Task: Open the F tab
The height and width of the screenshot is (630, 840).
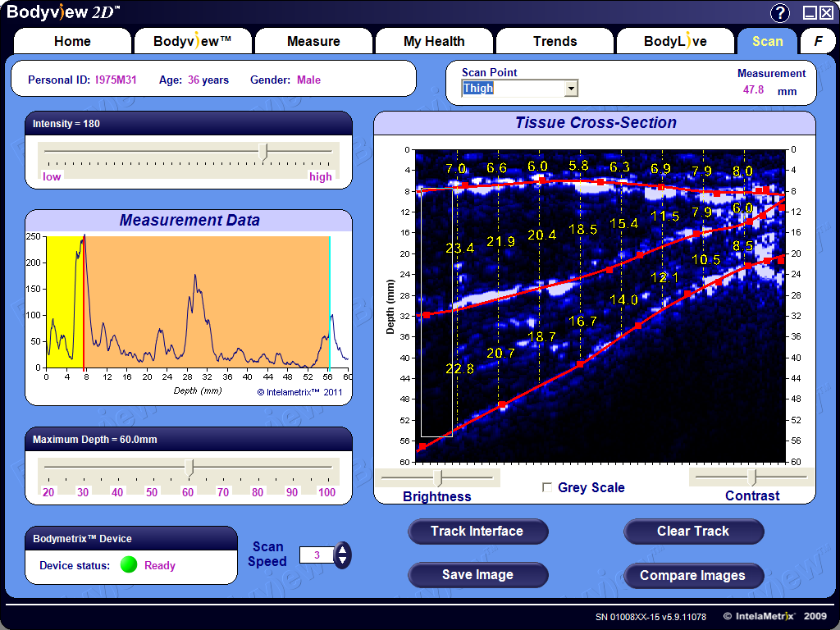Action: [818, 41]
